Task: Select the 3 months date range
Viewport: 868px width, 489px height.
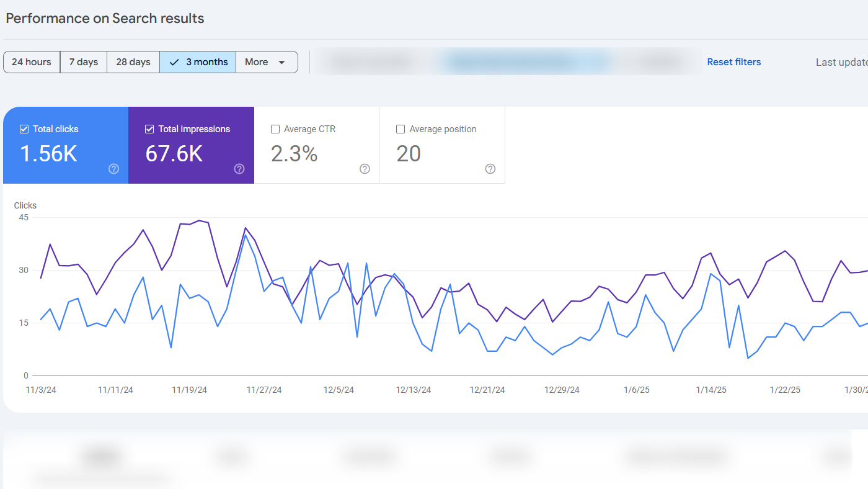Action: pos(198,62)
